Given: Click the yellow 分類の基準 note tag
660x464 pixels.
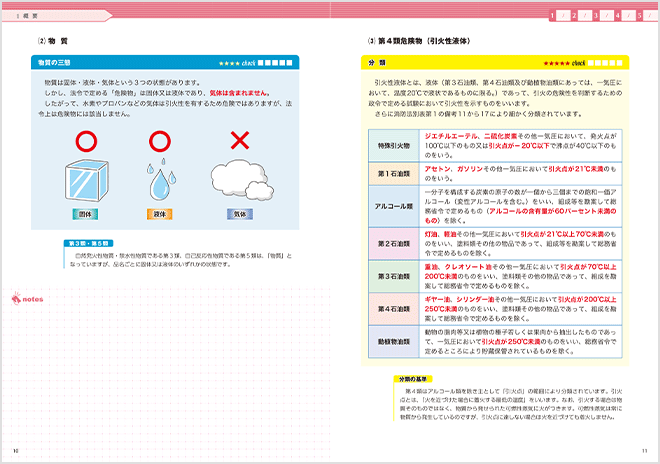Looking at the screenshot, I should [413, 379].
